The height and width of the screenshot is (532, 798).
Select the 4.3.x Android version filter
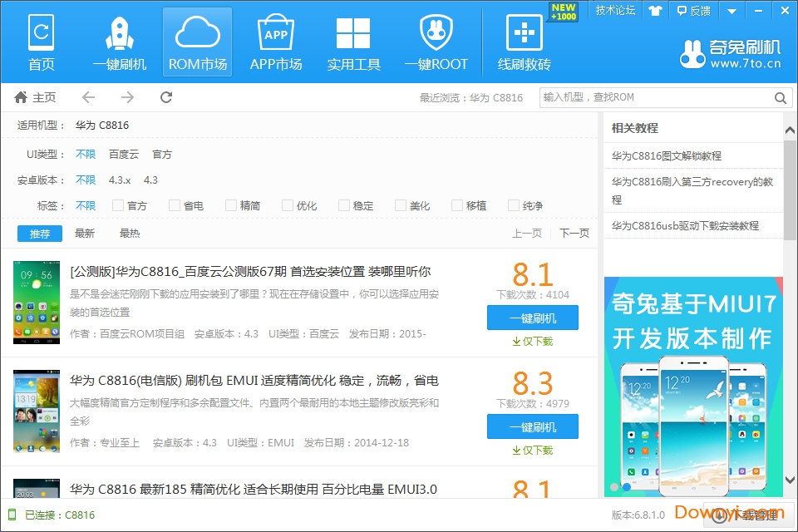pyautogui.click(x=120, y=180)
